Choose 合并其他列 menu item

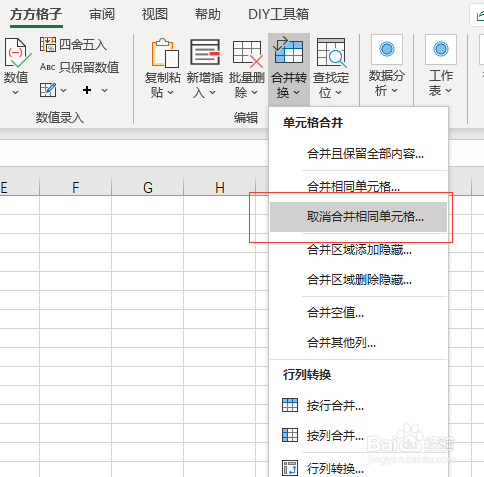pos(358,342)
